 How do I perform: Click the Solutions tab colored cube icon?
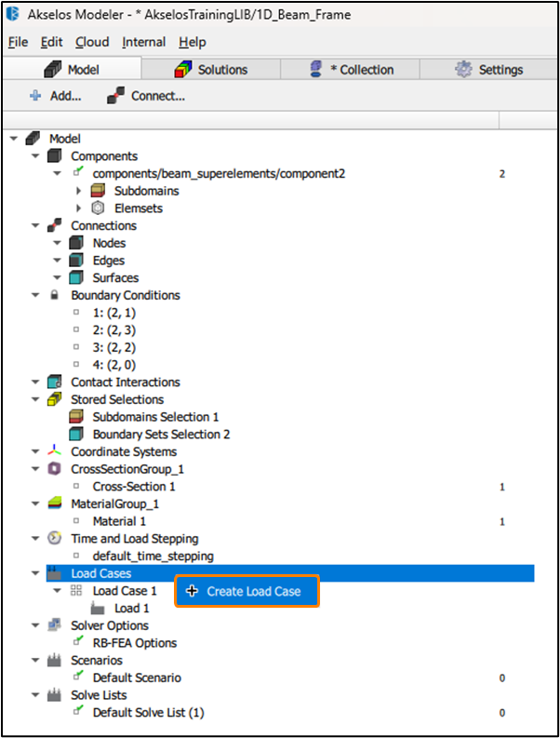coord(183,70)
